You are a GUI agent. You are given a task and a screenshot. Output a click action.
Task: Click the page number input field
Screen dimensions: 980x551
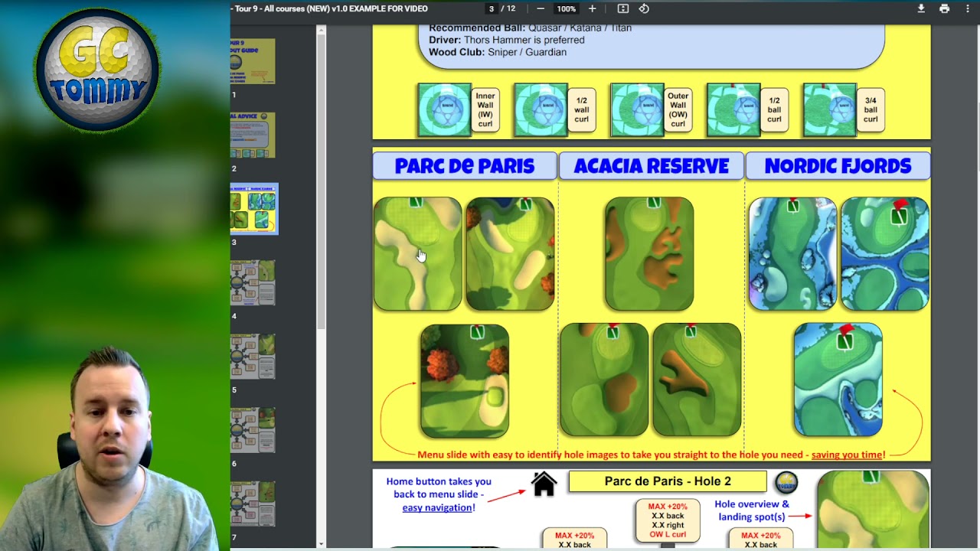click(x=492, y=8)
